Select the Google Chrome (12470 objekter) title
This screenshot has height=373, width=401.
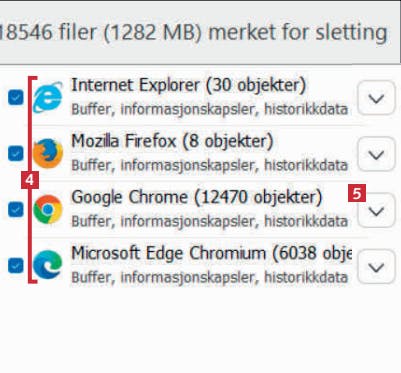pyautogui.click(x=197, y=198)
